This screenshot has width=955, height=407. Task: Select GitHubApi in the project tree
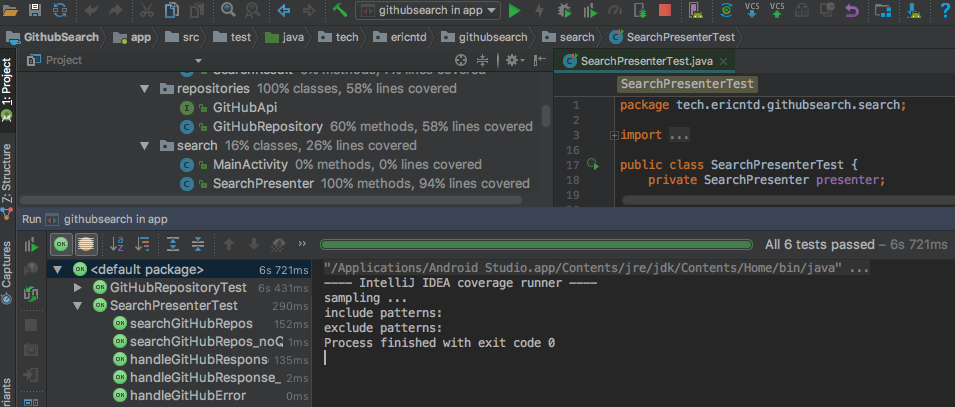click(245, 108)
